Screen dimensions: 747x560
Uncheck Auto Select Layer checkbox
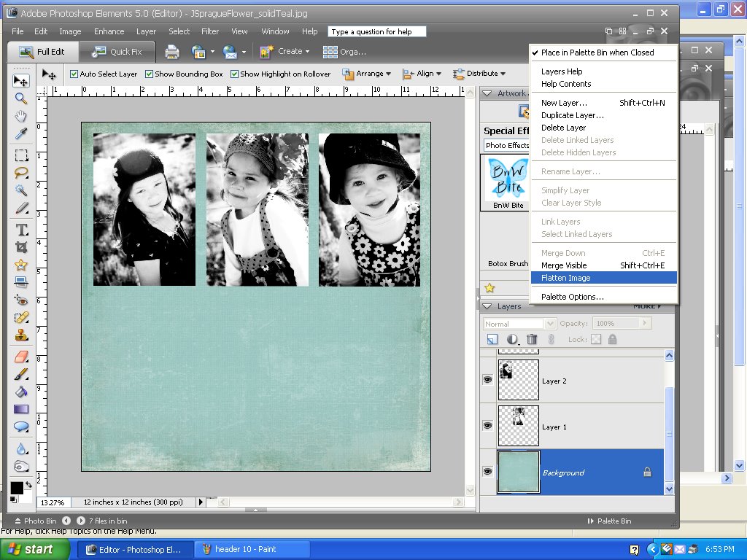[x=74, y=74]
